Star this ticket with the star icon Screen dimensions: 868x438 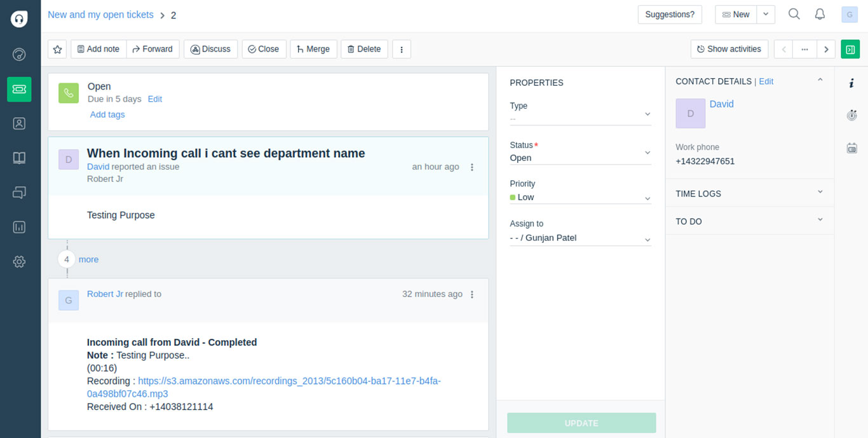click(58, 49)
